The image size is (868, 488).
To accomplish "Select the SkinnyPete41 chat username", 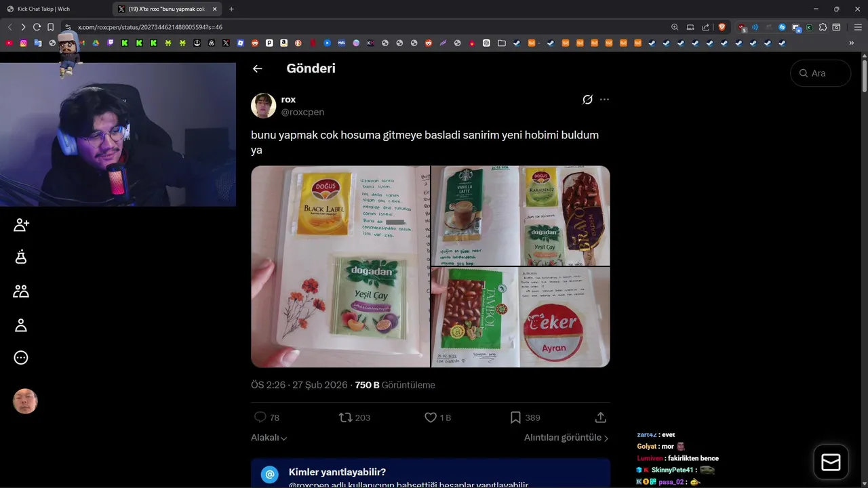I will [x=673, y=470].
